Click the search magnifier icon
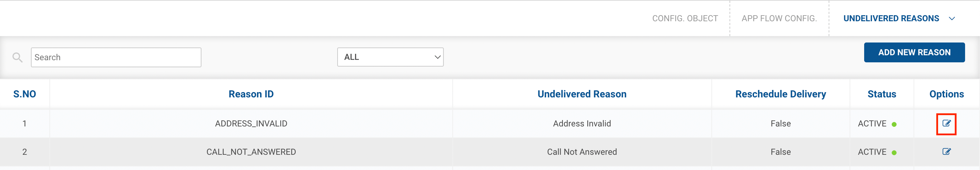 pyautogui.click(x=17, y=57)
